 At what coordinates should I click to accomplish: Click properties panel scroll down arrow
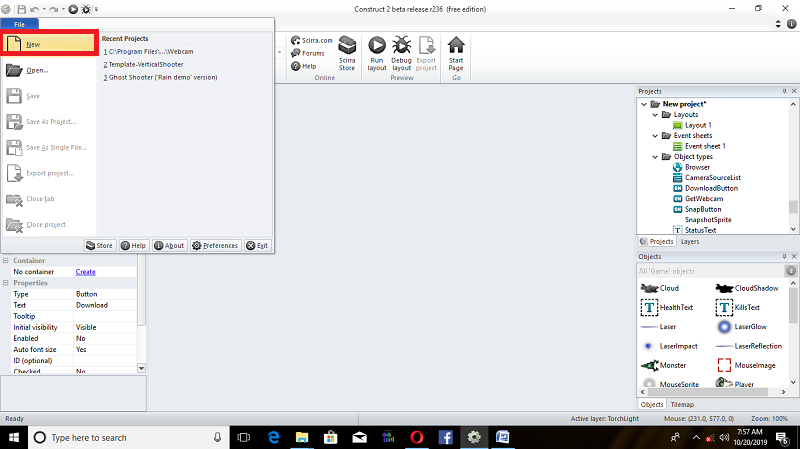click(142, 368)
